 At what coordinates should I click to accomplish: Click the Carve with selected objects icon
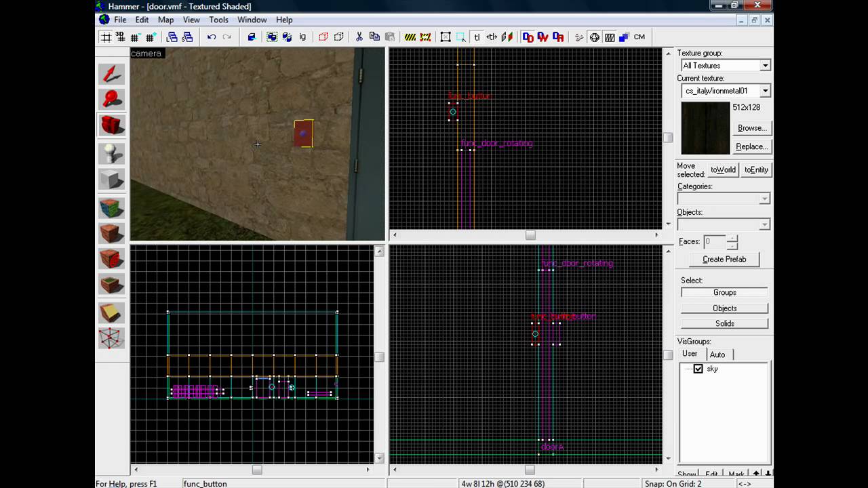(252, 37)
